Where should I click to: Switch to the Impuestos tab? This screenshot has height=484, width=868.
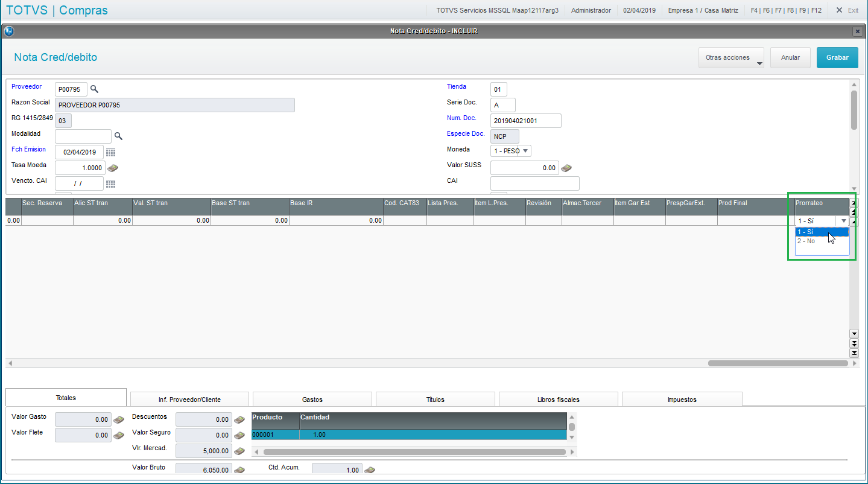(682, 400)
